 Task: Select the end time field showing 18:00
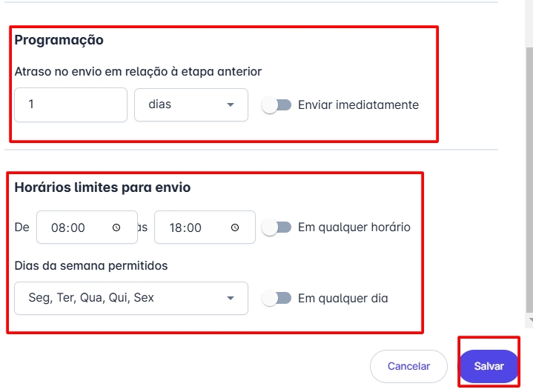pyautogui.click(x=193, y=228)
